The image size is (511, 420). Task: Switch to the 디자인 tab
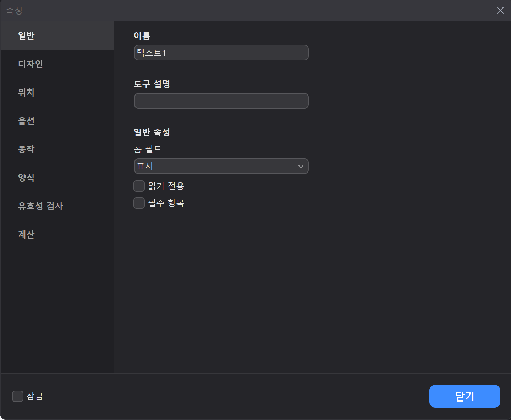coord(57,64)
